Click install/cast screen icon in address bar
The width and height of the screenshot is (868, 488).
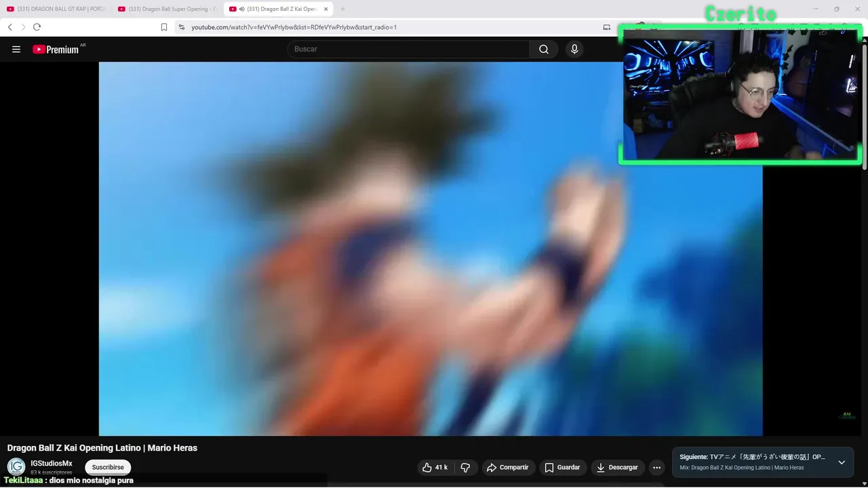607,27
